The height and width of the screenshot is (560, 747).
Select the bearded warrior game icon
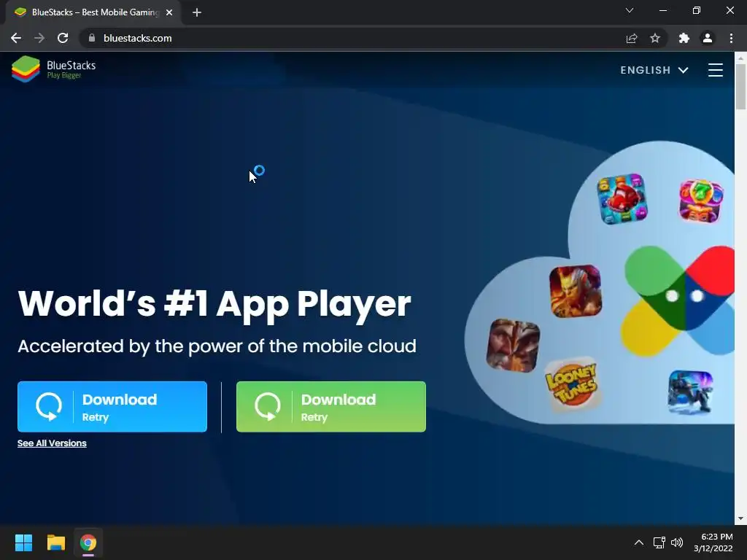pos(513,346)
